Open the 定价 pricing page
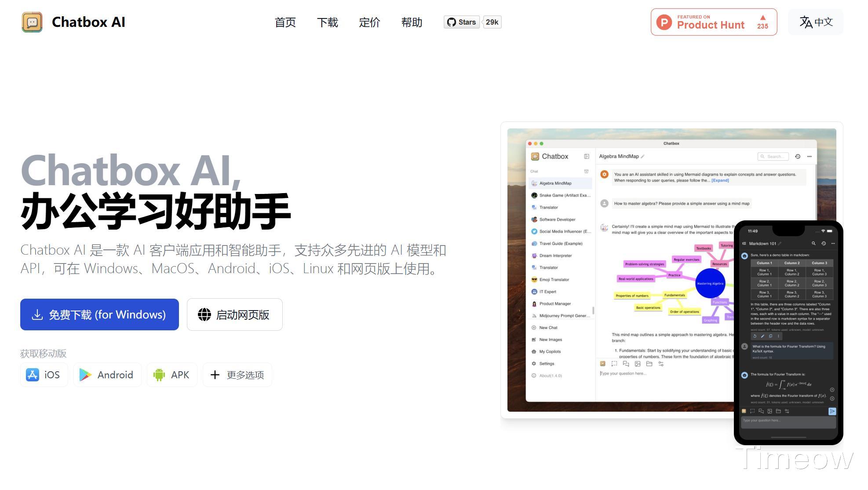 [x=369, y=22]
